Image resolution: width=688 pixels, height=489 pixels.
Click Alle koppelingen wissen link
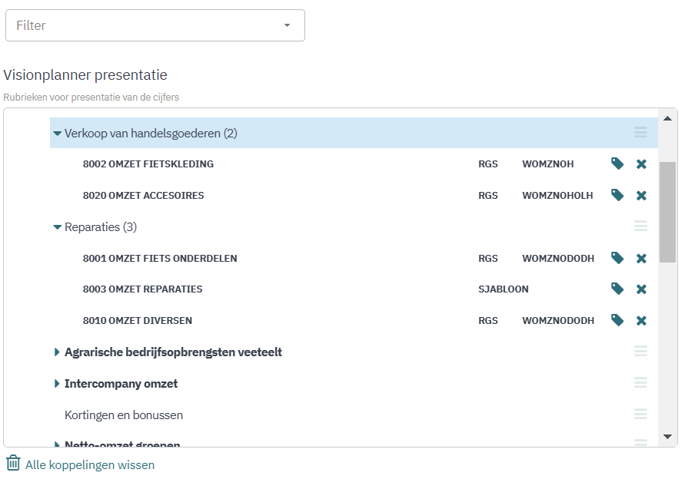pos(90,465)
